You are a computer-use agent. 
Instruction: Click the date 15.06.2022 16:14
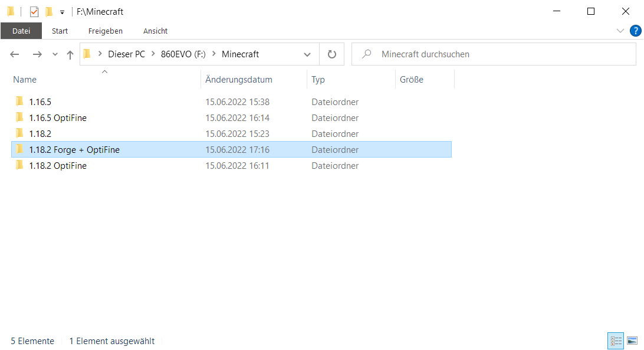[238, 118]
